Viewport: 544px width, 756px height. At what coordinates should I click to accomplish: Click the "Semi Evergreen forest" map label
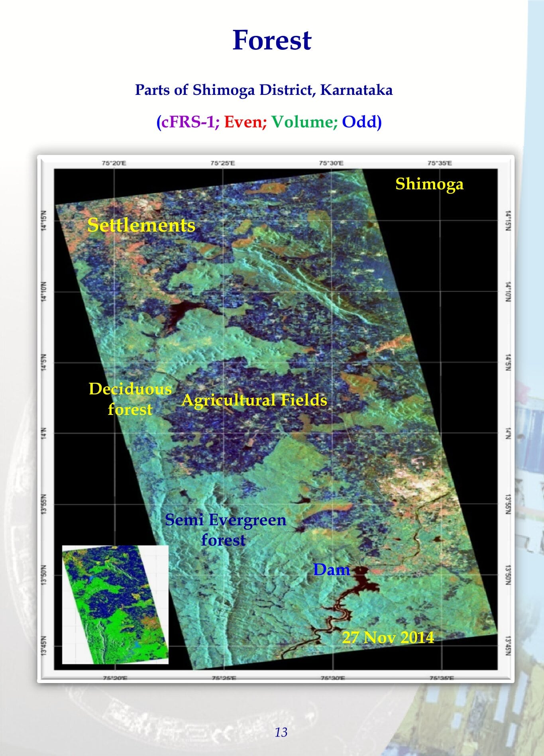(x=226, y=530)
